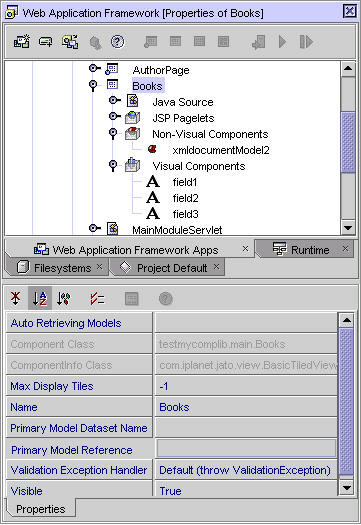361x525 pixels.
Task: Click the Max Display Tiles property name
Action: pyautogui.click(x=79, y=386)
